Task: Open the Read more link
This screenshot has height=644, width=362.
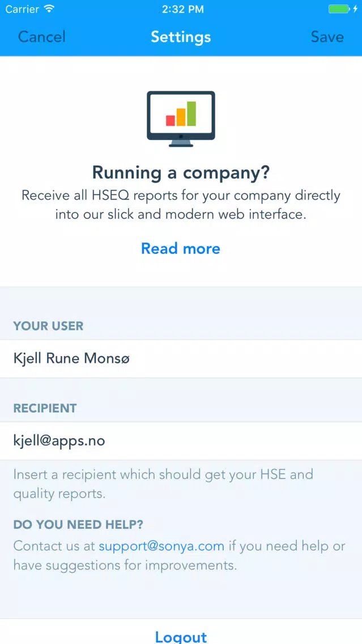Action: [181, 248]
